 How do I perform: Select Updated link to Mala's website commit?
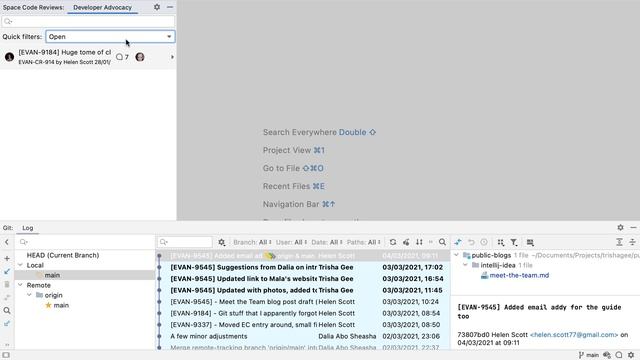click(x=303, y=278)
